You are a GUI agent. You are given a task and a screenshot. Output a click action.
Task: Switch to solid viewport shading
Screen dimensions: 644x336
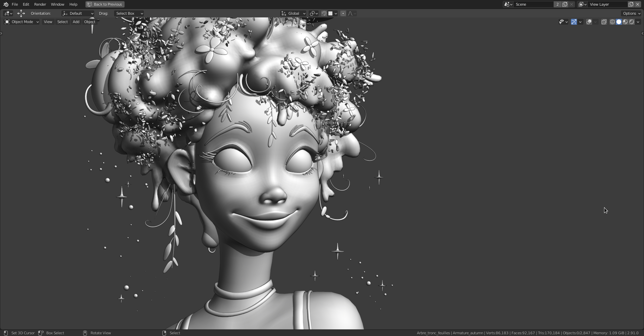619,22
